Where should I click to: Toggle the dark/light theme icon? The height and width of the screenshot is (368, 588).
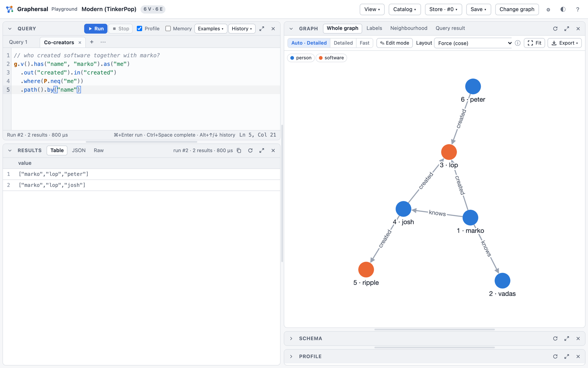563,9
